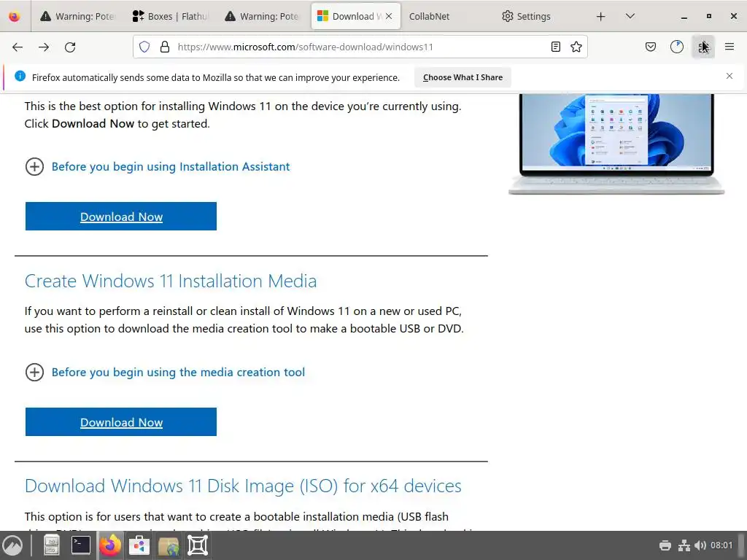The height and width of the screenshot is (560, 747).
Task: Go back to the previous page
Action: click(x=18, y=47)
